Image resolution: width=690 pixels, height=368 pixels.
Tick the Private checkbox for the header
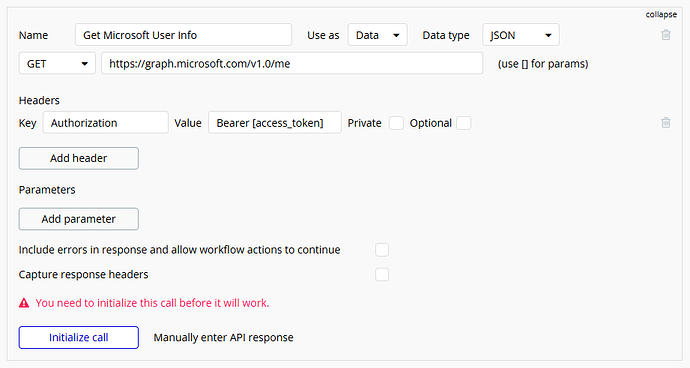click(x=396, y=123)
